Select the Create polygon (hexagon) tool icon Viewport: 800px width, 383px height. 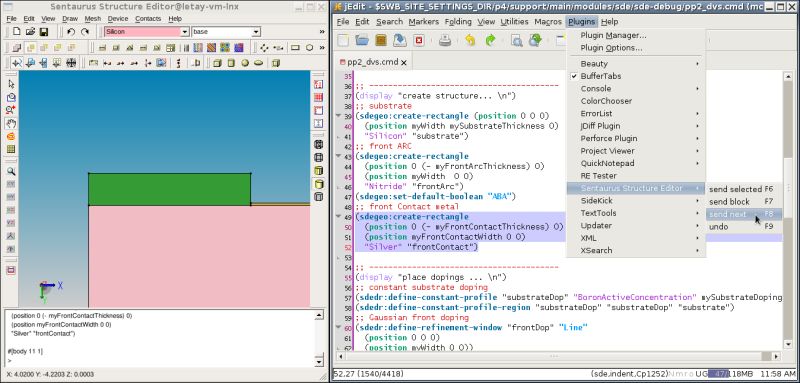click(309, 48)
